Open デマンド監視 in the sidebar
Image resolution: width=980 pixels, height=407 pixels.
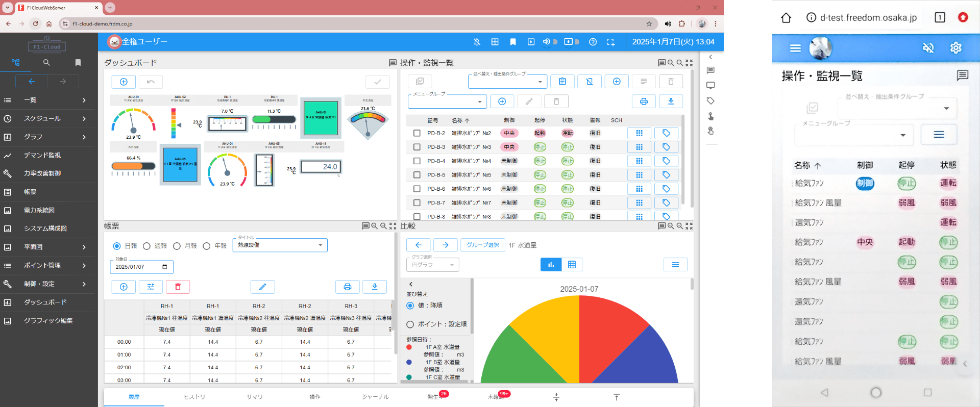(47, 155)
